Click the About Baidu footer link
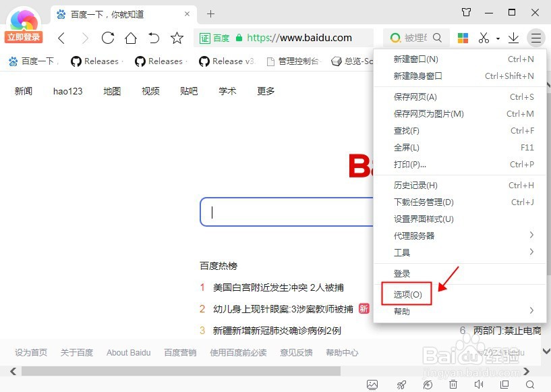The height and width of the screenshot is (392, 551). coord(129,353)
